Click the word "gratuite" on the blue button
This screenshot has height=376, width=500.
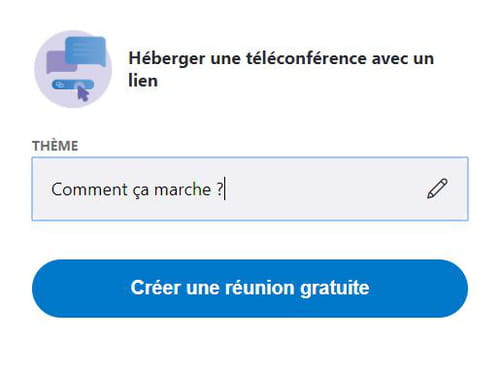(335, 289)
